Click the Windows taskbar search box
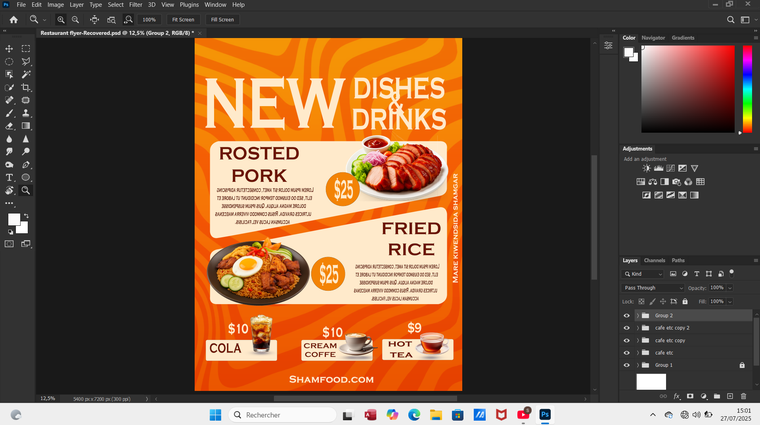This screenshot has height=425, width=760. coord(282,415)
